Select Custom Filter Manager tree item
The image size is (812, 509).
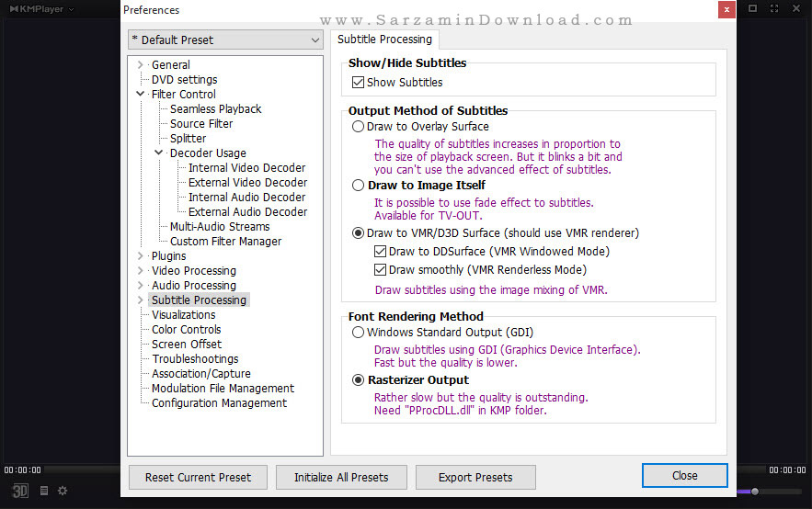click(x=226, y=242)
